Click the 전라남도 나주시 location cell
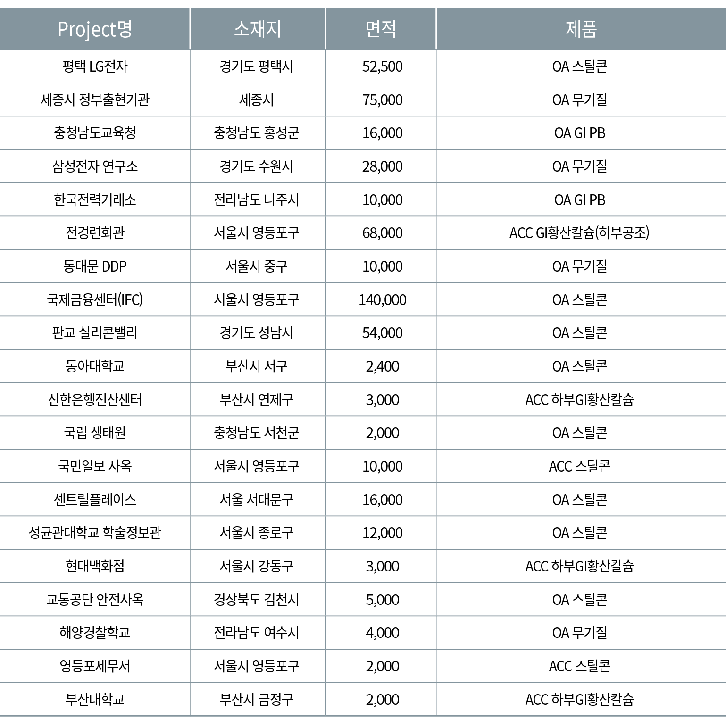 pos(257,200)
